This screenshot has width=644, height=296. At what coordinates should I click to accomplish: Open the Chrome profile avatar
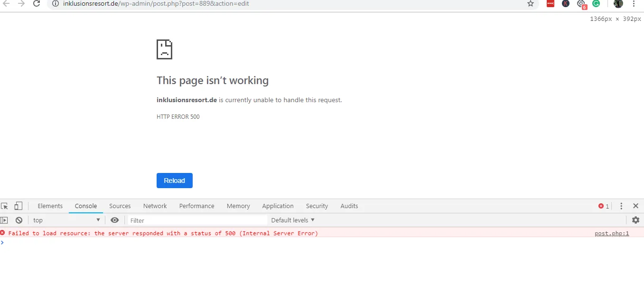click(618, 4)
